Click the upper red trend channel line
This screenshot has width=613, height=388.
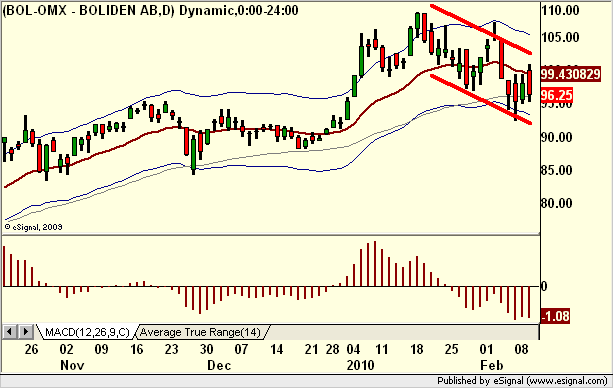point(481,29)
